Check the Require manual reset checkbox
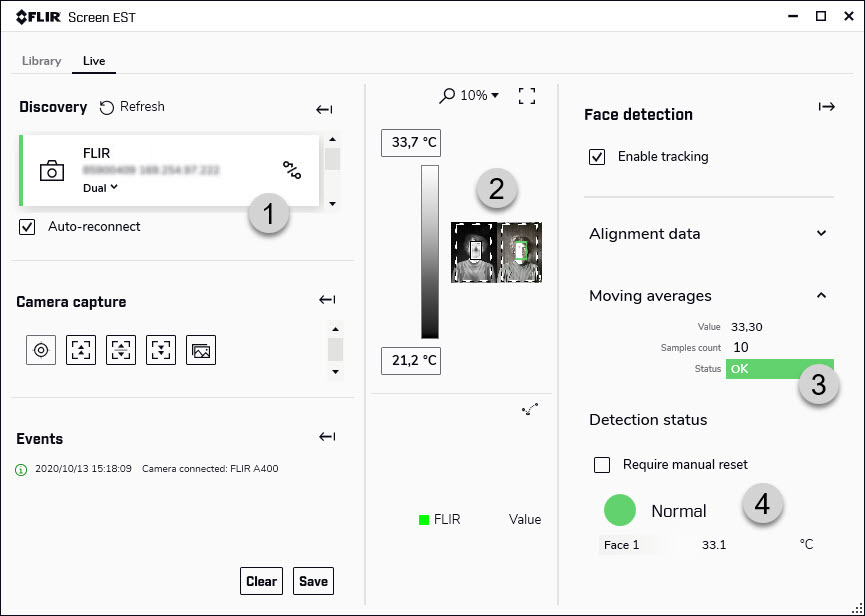Screen dimensions: 865x616 602,465
